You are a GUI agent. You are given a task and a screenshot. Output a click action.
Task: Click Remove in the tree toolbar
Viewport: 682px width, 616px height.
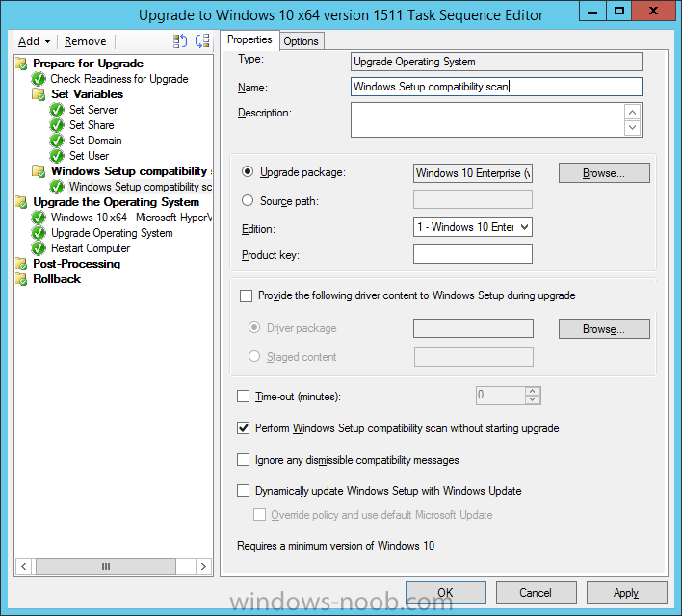(x=85, y=41)
